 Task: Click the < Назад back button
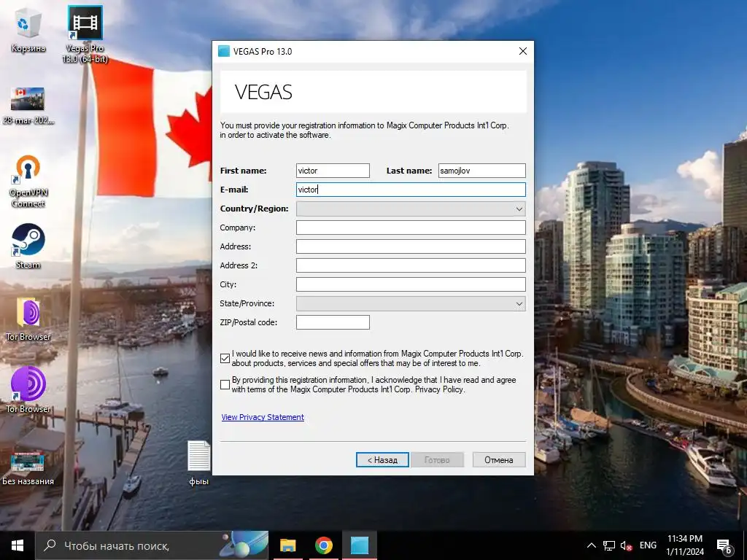coord(382,459)
